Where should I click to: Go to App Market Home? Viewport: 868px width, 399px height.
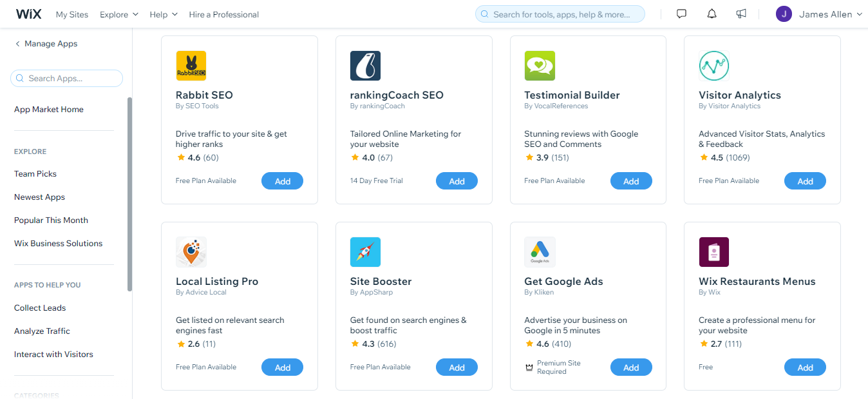[49, 110]
